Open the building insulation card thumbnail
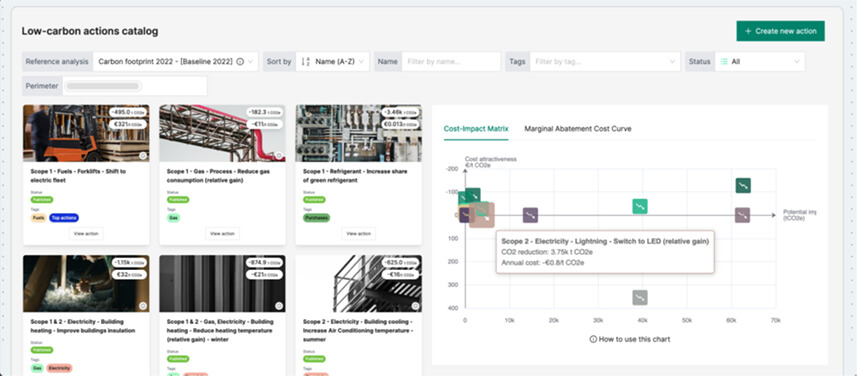Screen dimensions: 857x376 pos(86,284)
